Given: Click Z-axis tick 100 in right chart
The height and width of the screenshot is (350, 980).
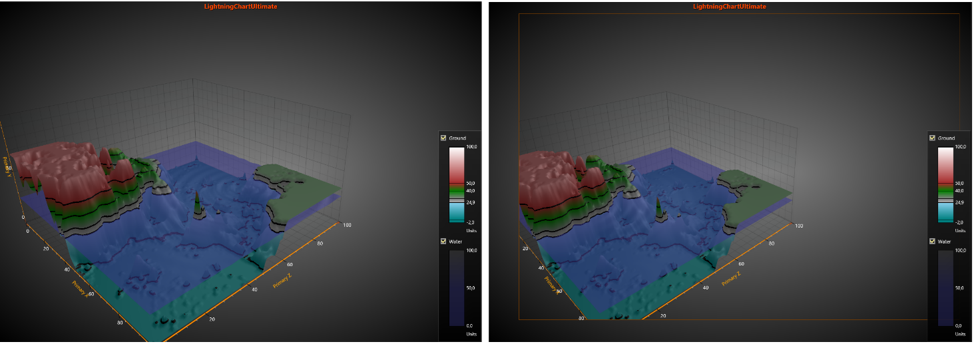Looking at the screenshot, I should 798,226.
